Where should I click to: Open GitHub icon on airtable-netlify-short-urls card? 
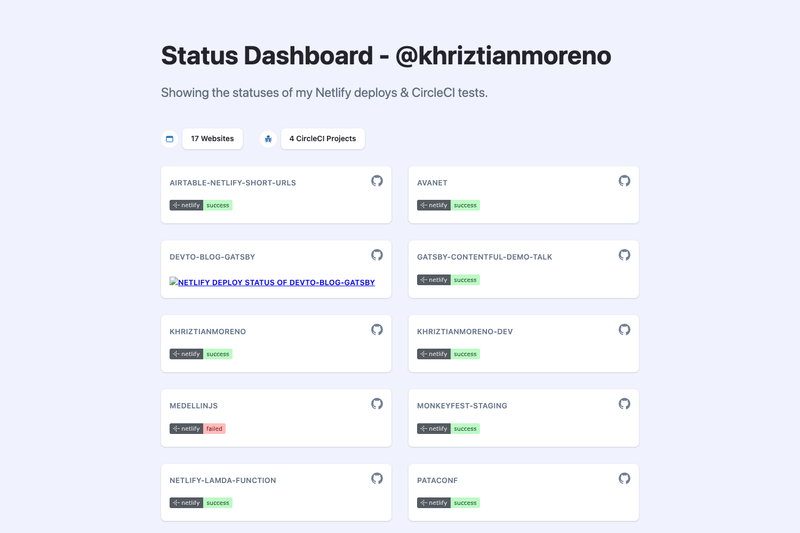377,181
